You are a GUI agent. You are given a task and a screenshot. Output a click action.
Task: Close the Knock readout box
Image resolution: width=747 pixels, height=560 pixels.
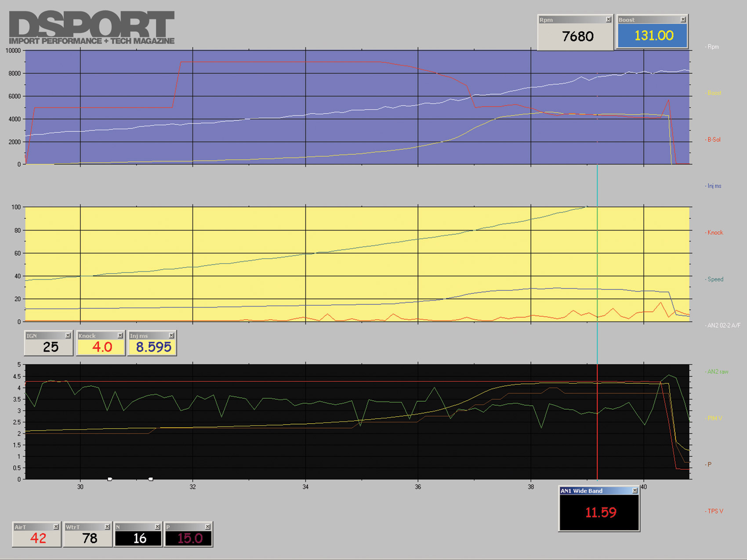[120, 336]
